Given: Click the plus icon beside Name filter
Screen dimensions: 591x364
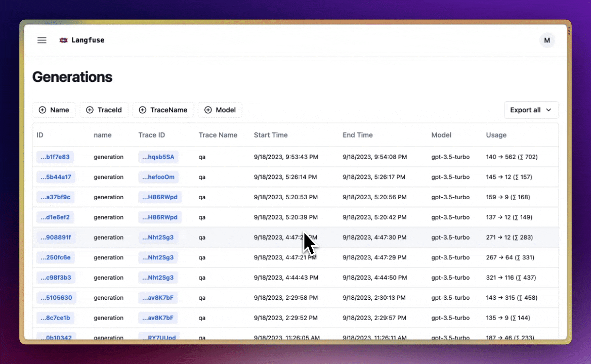Looking at the screenshot, I should coord(43,110).
